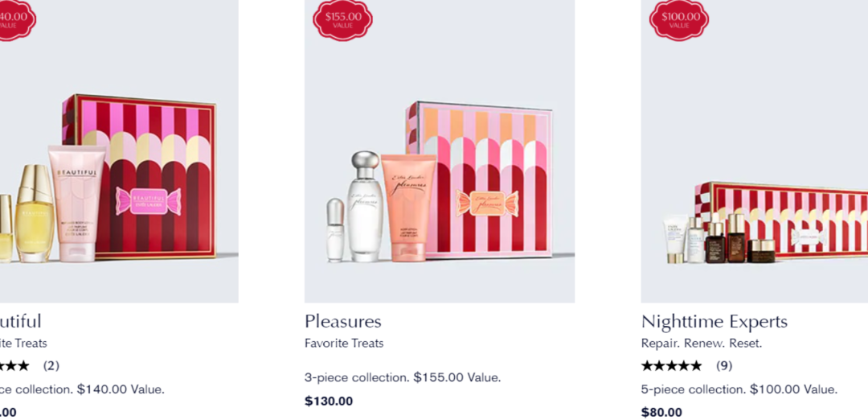Click the Repair. Renew. Reset. subtitle
The image size is (868, 420).
[702, 344]
